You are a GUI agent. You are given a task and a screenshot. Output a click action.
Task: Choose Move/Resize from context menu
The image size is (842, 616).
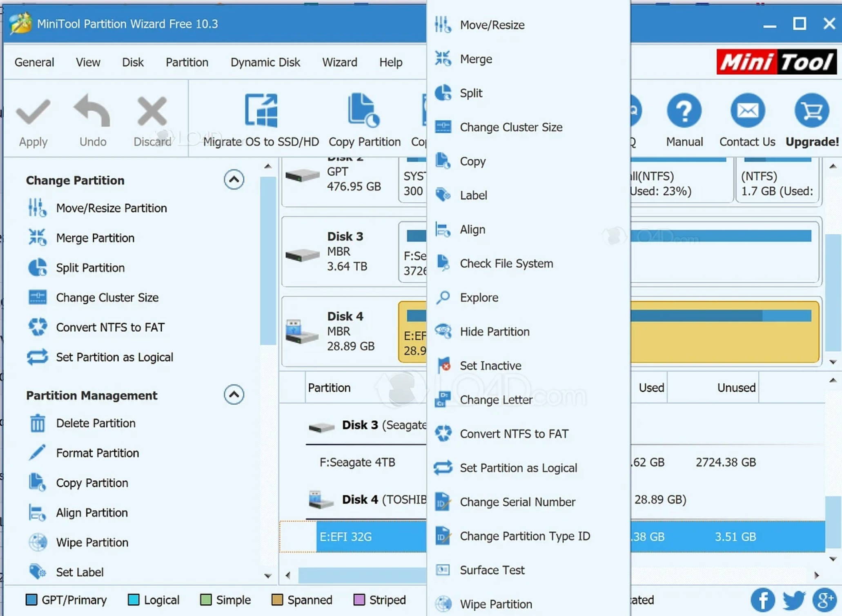[528, 25]
